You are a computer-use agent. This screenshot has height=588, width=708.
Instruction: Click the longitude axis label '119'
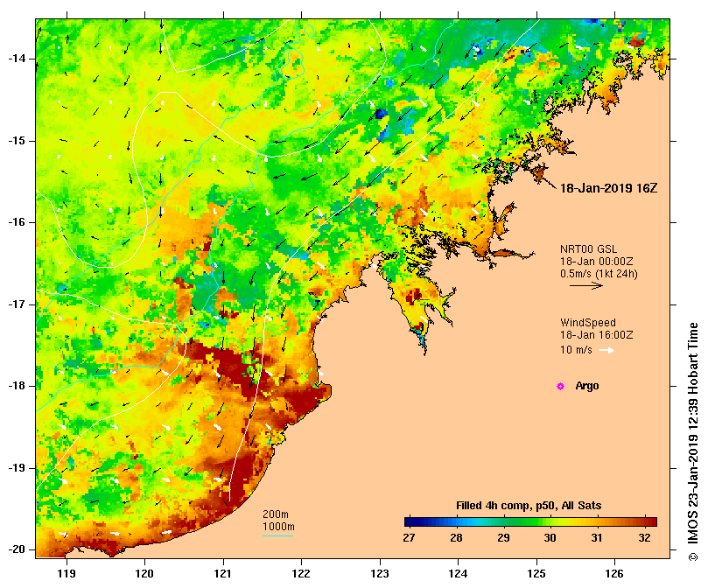coord(67,574)
